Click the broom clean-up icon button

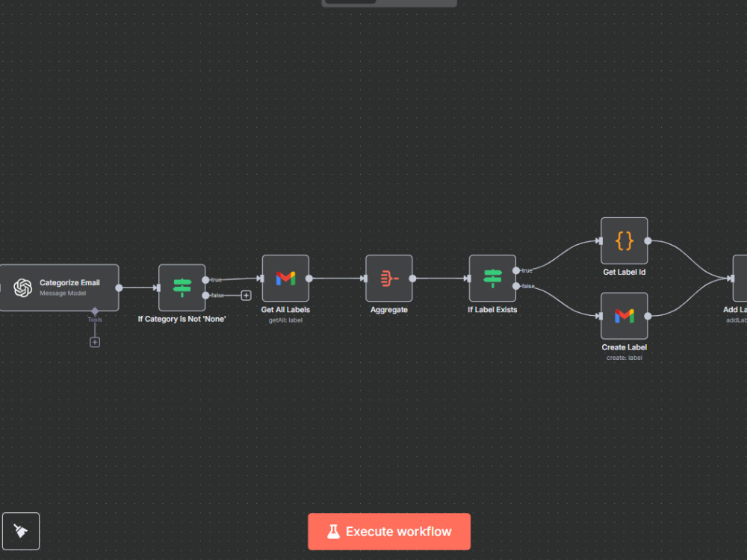(x=20, y=531)
